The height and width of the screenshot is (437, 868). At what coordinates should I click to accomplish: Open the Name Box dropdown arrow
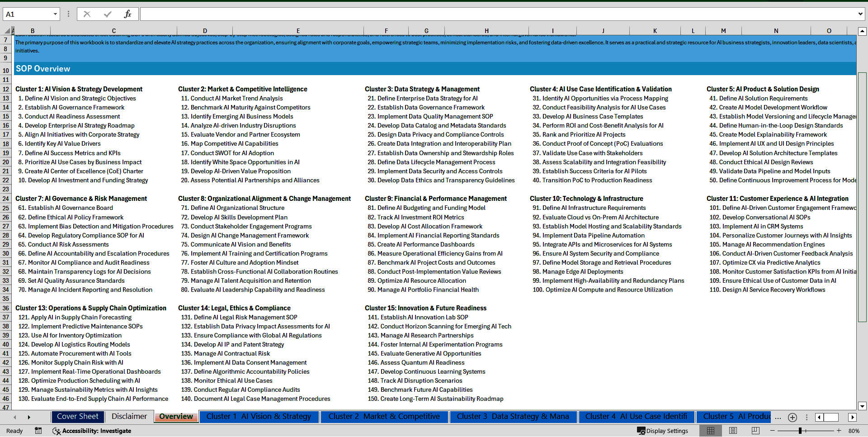56,14
